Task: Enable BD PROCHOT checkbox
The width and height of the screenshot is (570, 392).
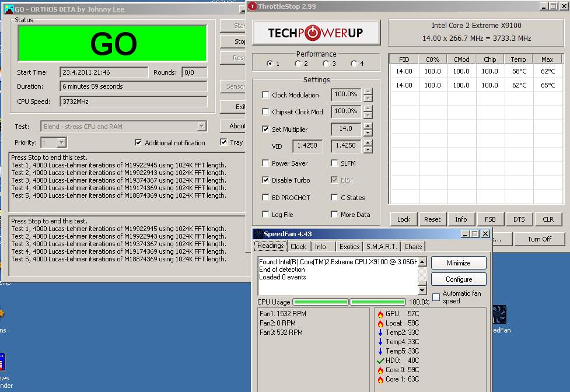Action: pos(265,198)
